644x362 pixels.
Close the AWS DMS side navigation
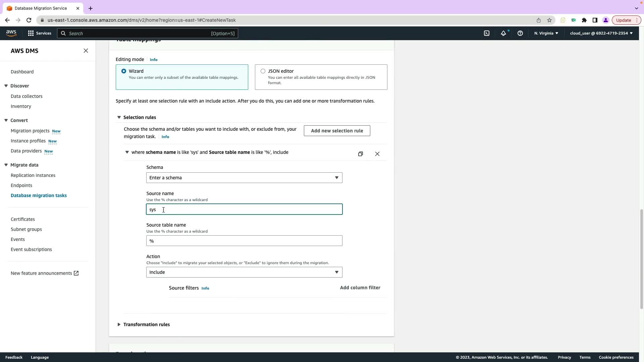pos(86,51)
